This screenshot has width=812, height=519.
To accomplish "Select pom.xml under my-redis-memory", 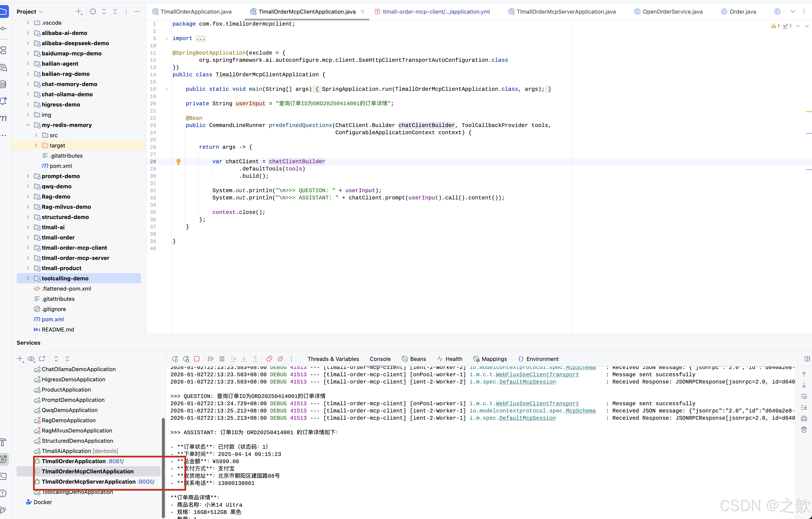I will [x=61, y=166].
